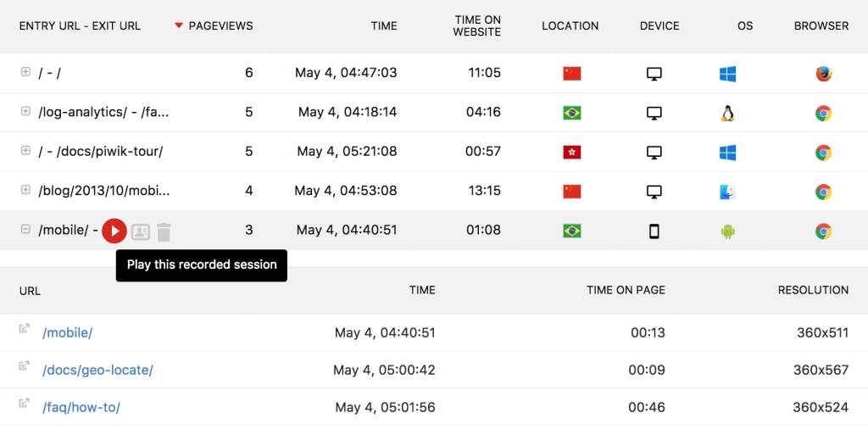
Task: Click the Brazil flag in /log-analytics/ row
Action: point(571,113)
